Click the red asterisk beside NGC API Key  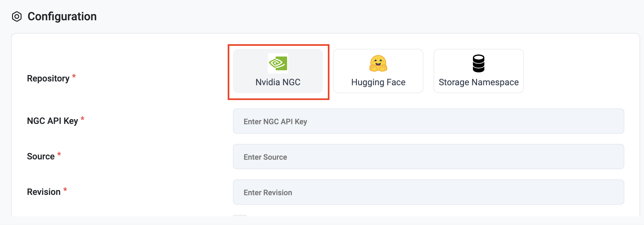click(x=82, y=119)
